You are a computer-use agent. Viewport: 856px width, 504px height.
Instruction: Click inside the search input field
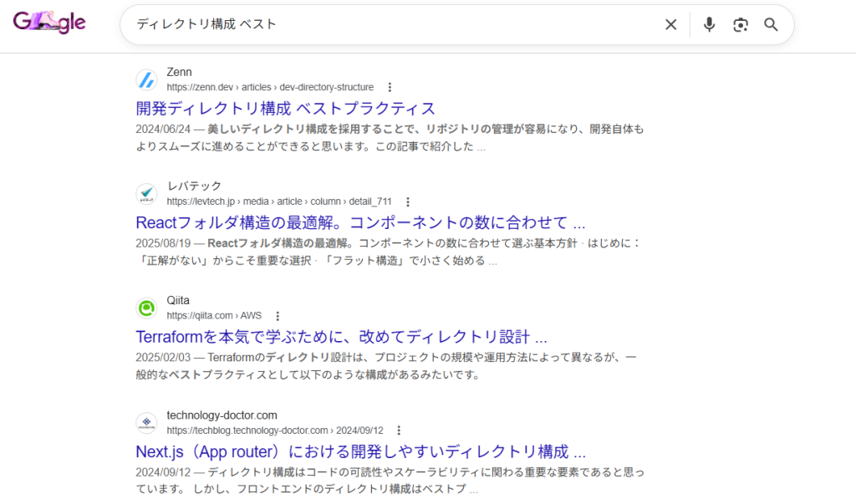pos(334,24)
